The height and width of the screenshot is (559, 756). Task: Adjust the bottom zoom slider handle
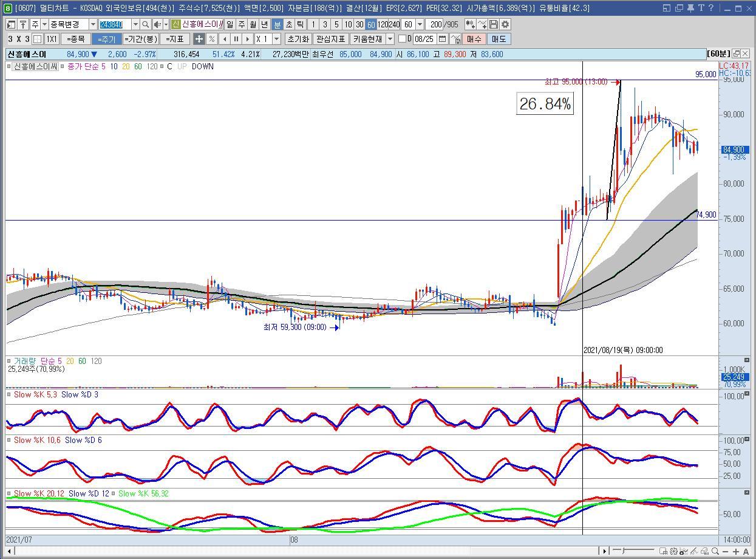point(623,550)
